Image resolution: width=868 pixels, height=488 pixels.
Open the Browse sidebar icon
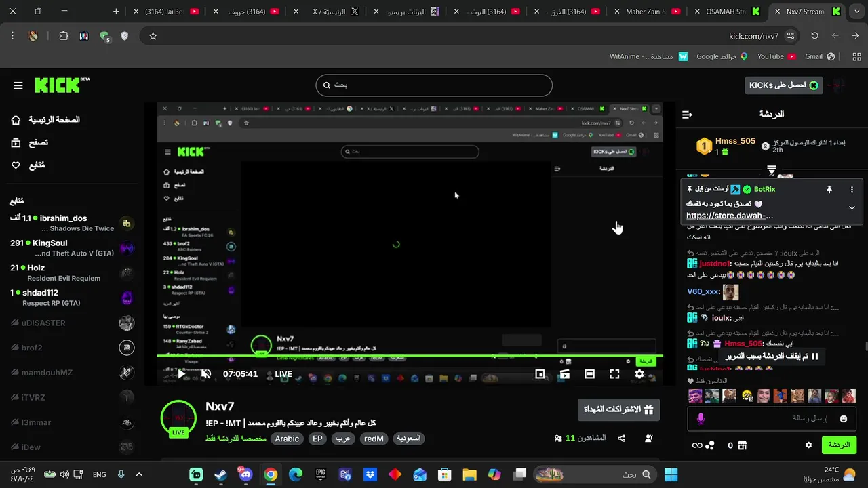click(16, 142)
